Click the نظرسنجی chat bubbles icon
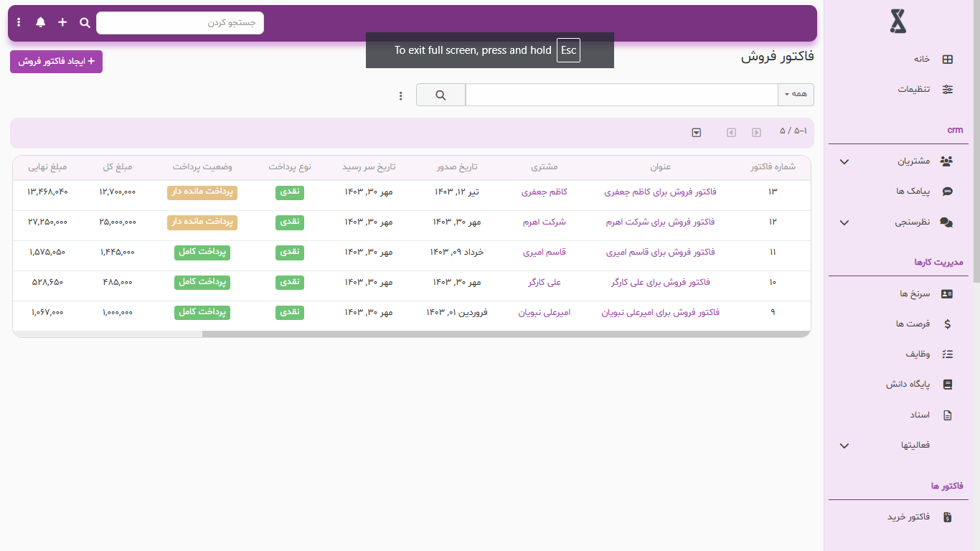The width and height of the screenshot is (980, 551). [947, 222]
